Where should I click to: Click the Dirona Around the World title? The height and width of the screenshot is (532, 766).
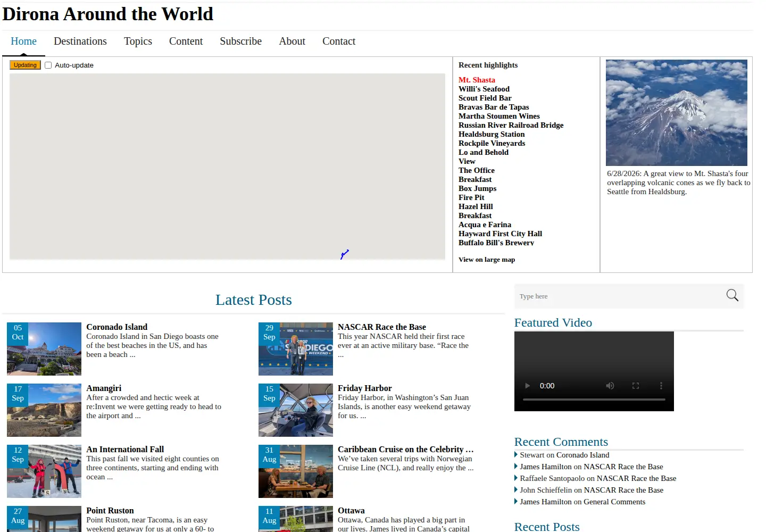(x=107, y=14)
